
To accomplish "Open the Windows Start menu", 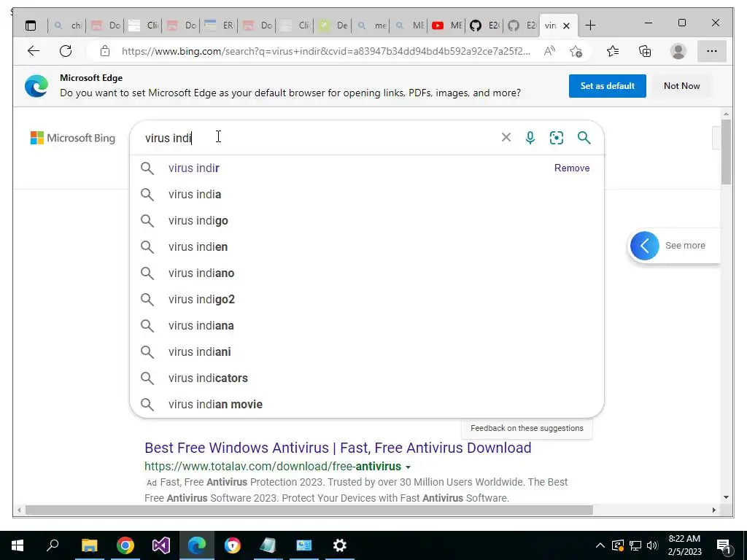I will (18, 545).
